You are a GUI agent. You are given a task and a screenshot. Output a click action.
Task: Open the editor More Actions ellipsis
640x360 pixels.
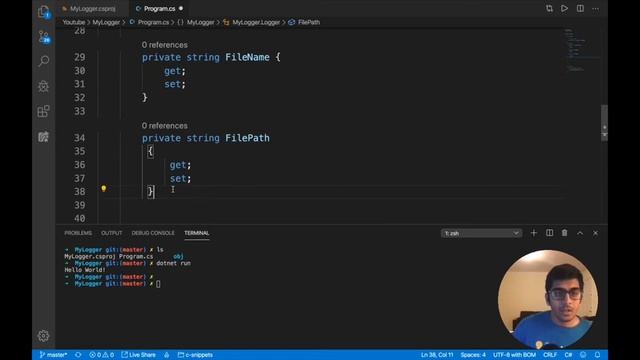pyautogui.click(x=596, y=9)
